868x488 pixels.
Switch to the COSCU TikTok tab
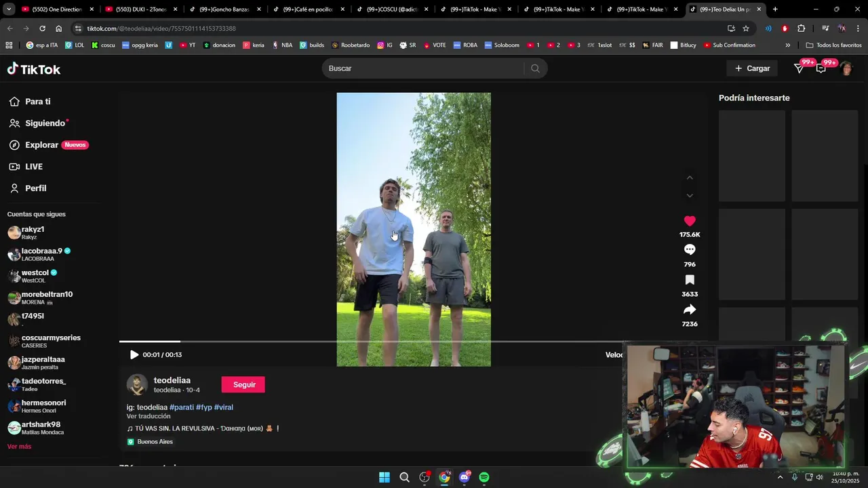(x=392, y=9)
